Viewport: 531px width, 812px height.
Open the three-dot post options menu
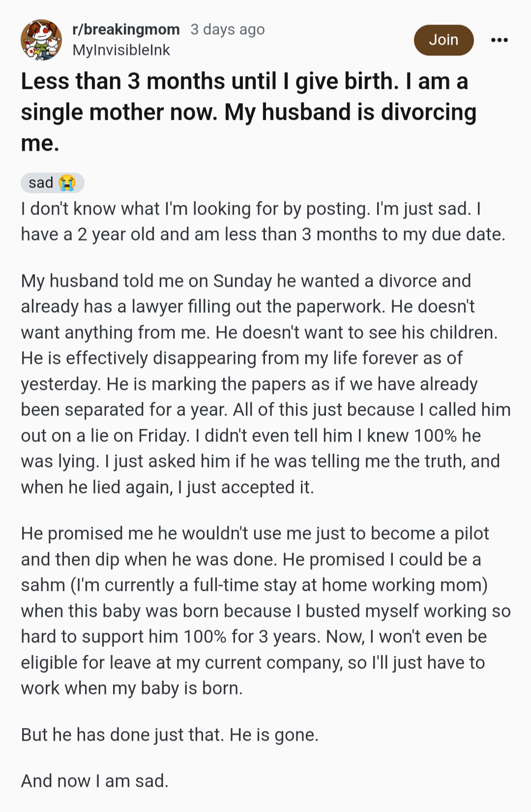pos(499,40)
